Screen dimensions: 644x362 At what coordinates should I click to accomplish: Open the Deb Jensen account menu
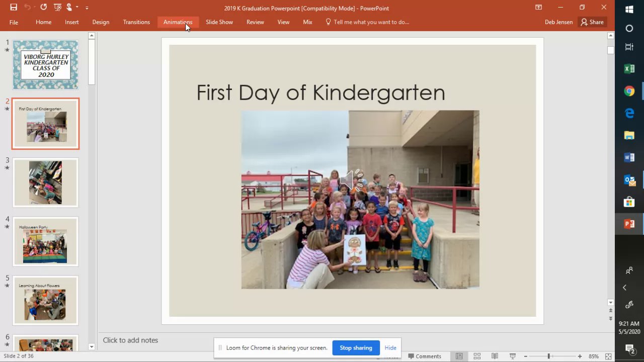click(x=558, y=22)
